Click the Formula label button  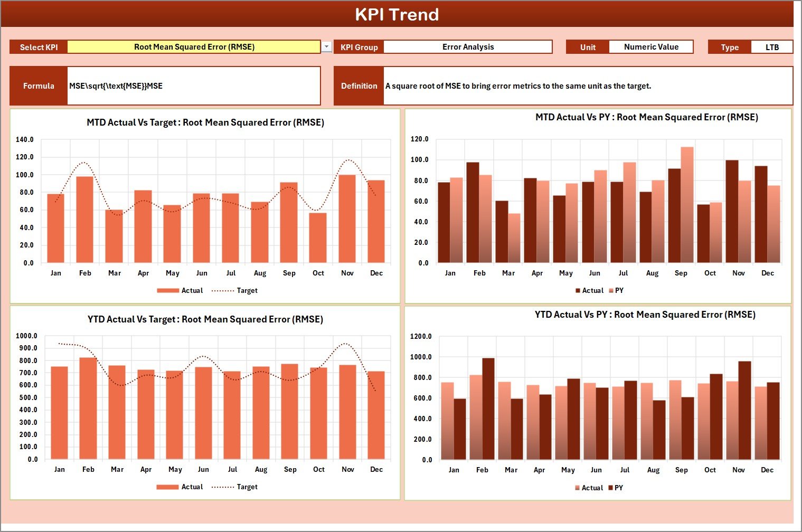coord(38,85)
